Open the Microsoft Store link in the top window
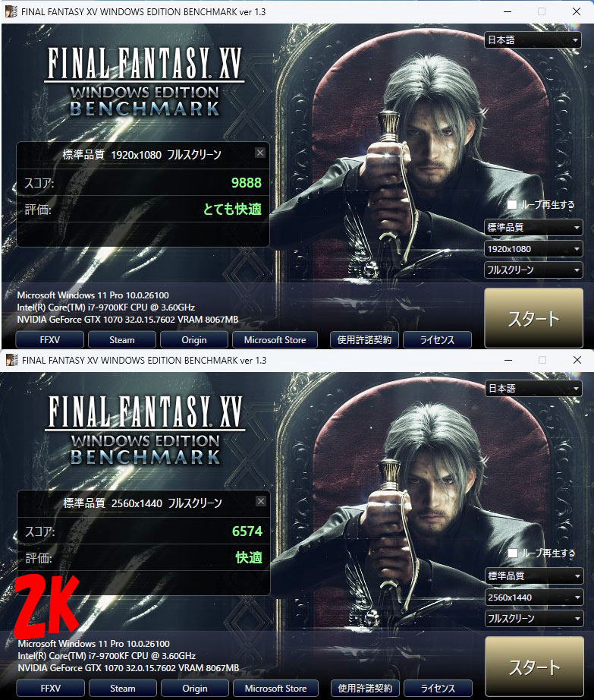The image size is (594, 700). tap(275, 339)
